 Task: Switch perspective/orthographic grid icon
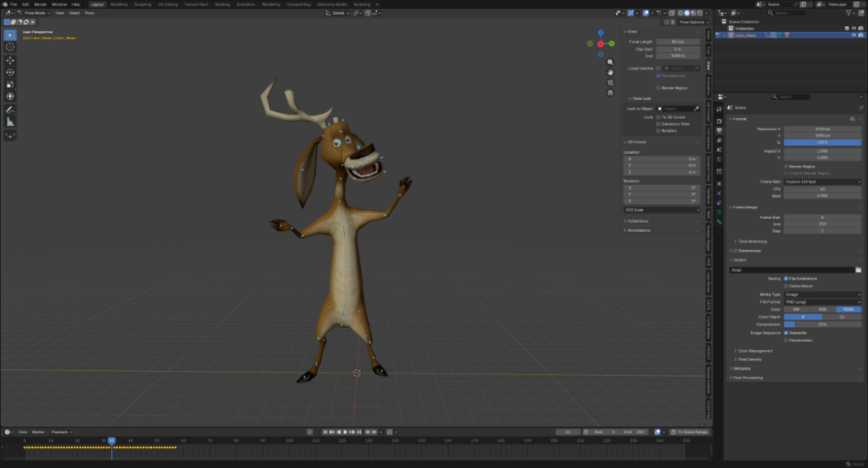610,93
